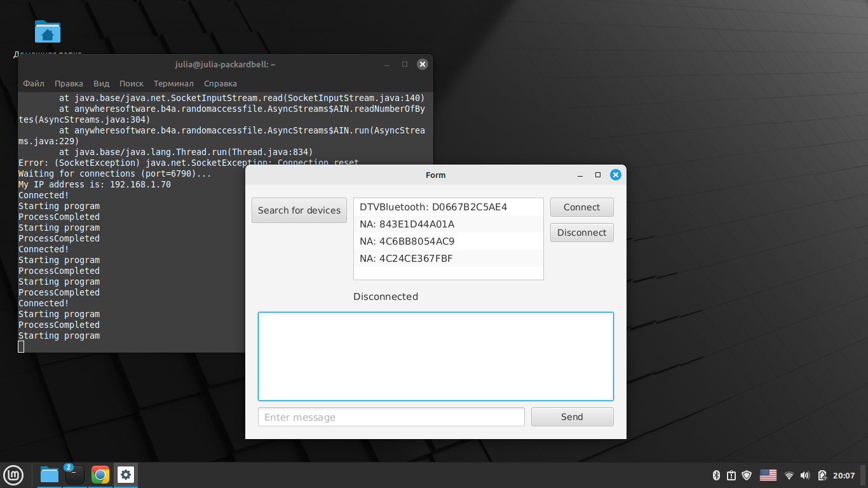Maximize the terminal window

click(404, 64)
